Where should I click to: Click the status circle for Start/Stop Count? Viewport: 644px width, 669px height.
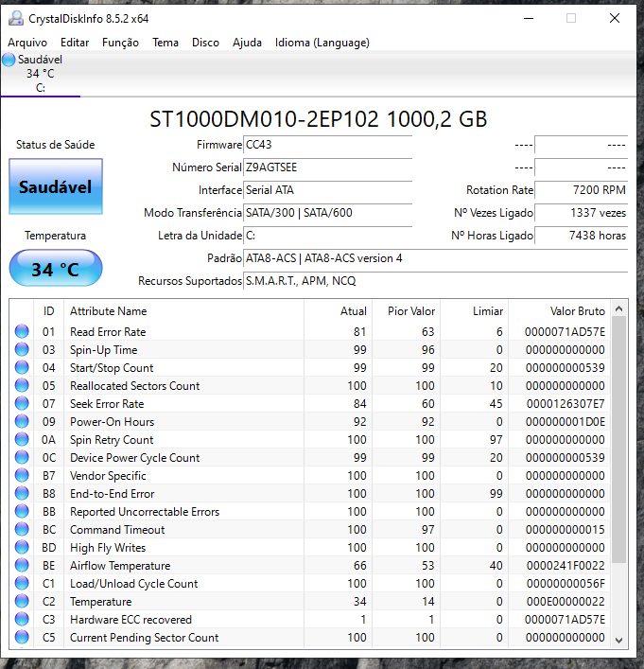22,367
